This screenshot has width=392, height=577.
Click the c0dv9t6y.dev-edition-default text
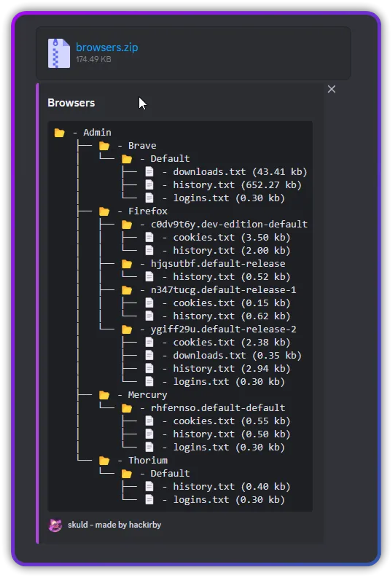coord(229,224)
